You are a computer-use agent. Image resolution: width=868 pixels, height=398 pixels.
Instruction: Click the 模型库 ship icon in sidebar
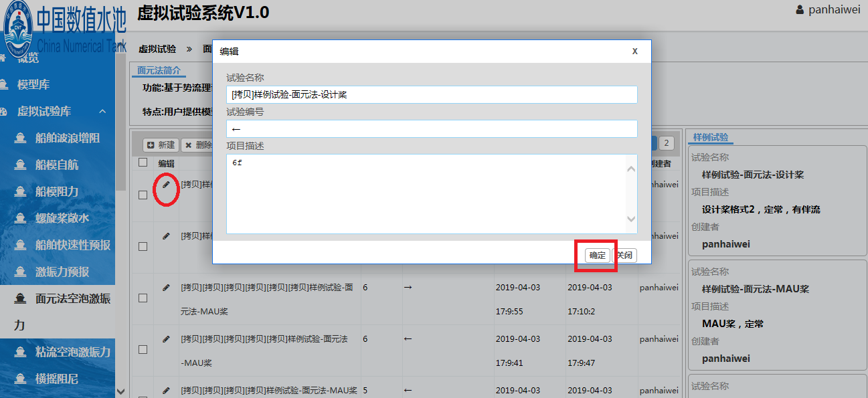(4, 85)
